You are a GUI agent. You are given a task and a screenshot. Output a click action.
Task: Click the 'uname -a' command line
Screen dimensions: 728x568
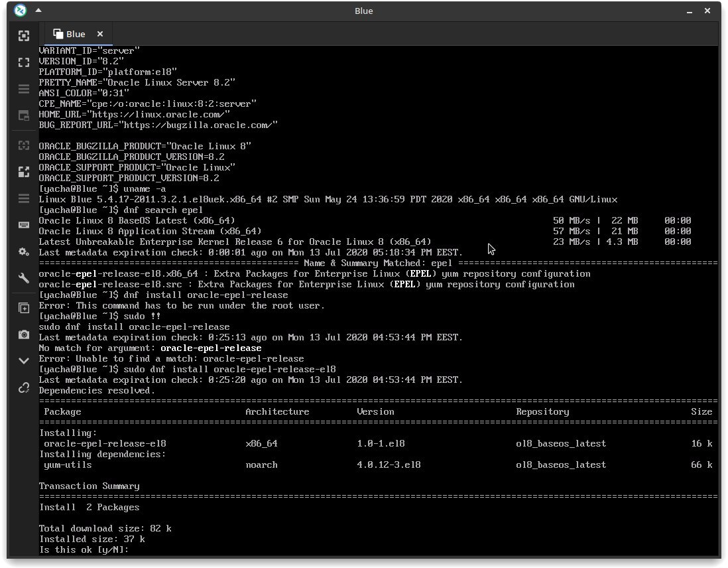coord(145,188)
